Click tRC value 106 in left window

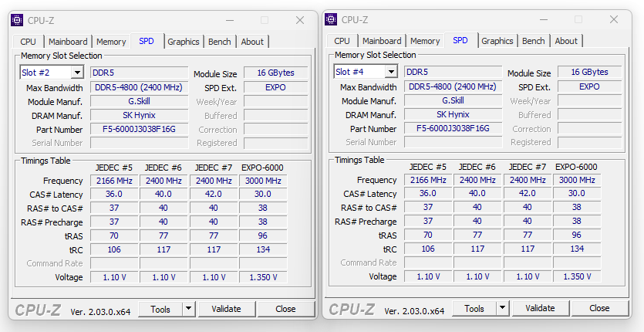(x=114, y=249)
